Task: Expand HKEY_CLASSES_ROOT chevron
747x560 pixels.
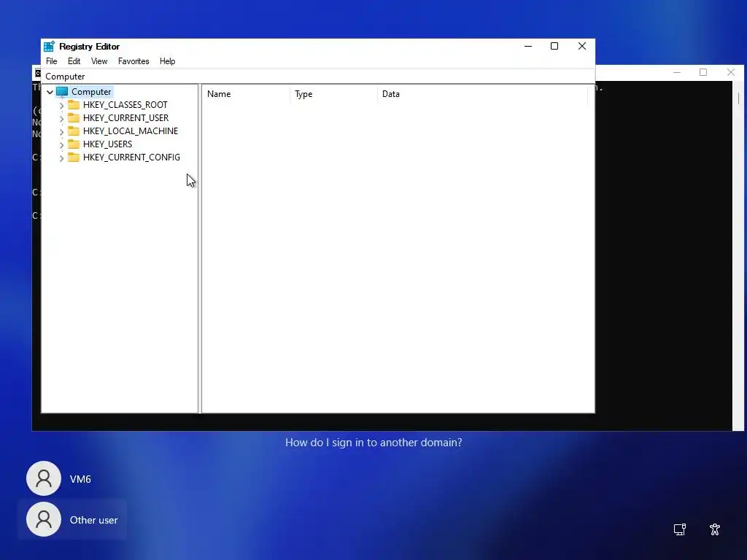Action: (61, 105)
